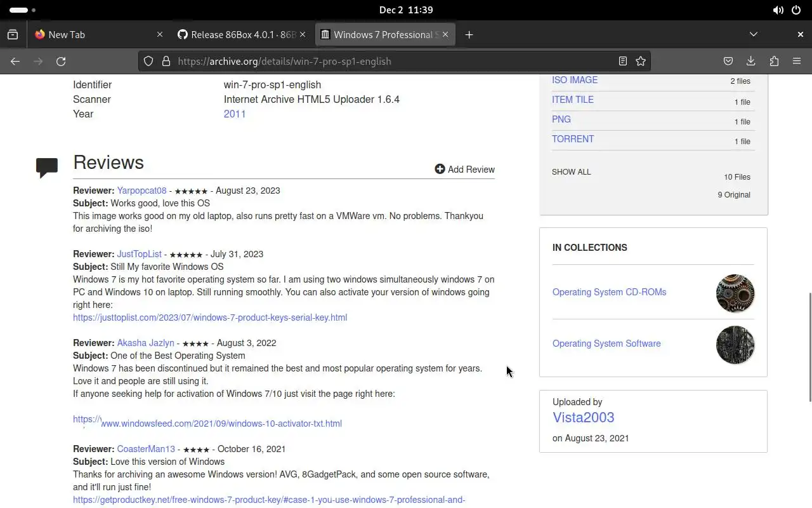Open the extensions puzzle icon
This screenshot has width=812, height=508.
774,61
